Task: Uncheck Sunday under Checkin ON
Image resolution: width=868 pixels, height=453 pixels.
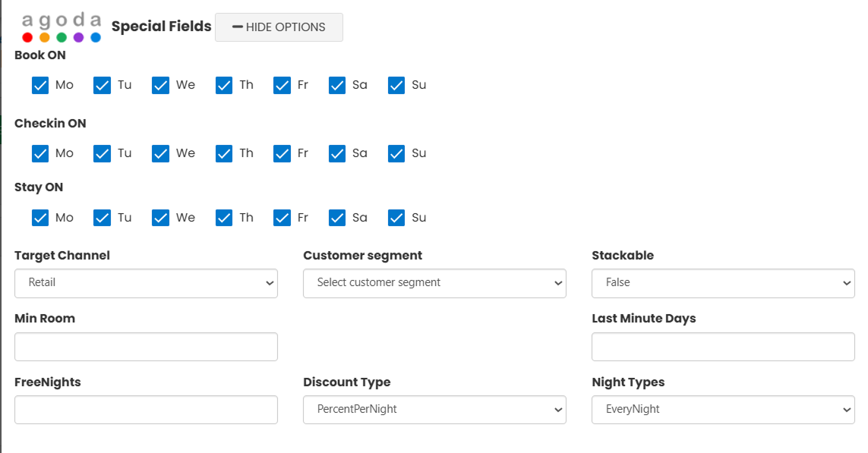Action: tap(396, 153)
